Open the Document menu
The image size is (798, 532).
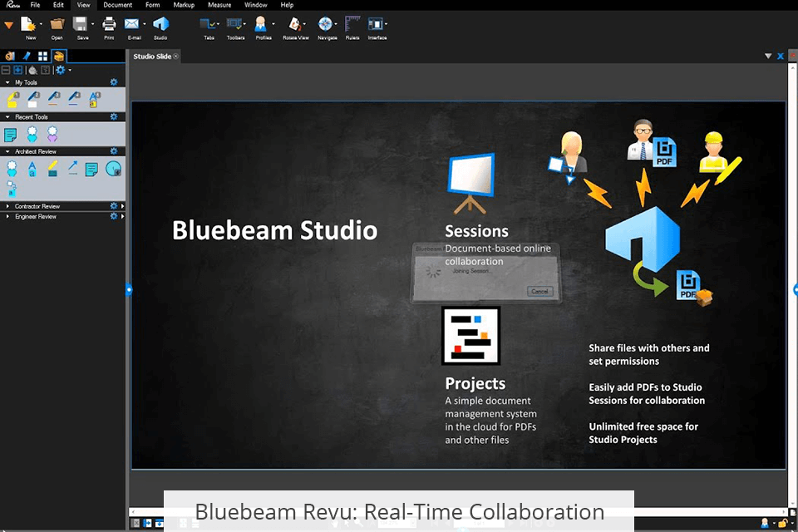[x=117, y=5]
